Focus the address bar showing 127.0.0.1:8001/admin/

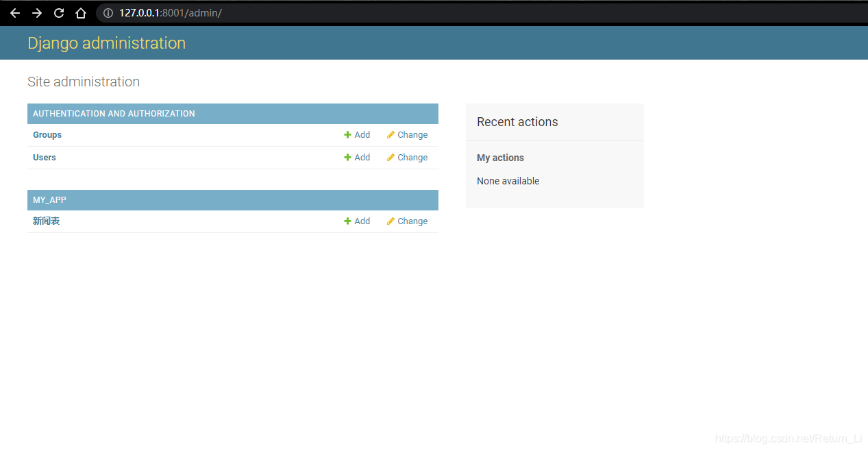pos(482,13)
